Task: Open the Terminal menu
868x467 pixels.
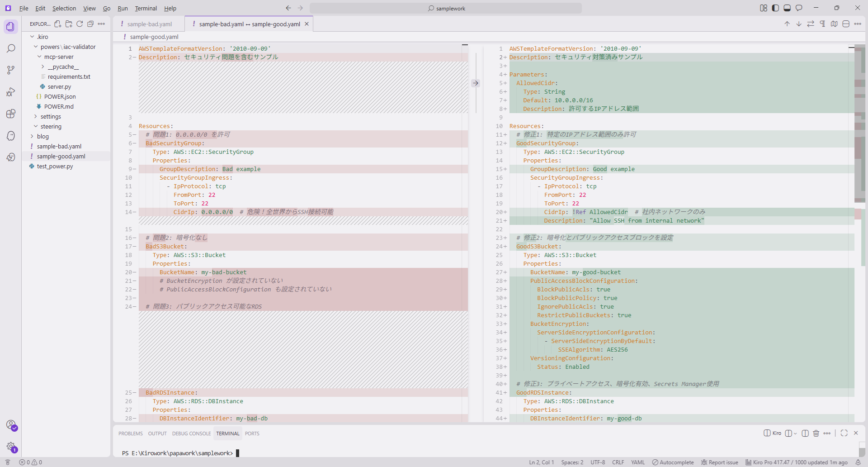Action: [x=146, y=8]
